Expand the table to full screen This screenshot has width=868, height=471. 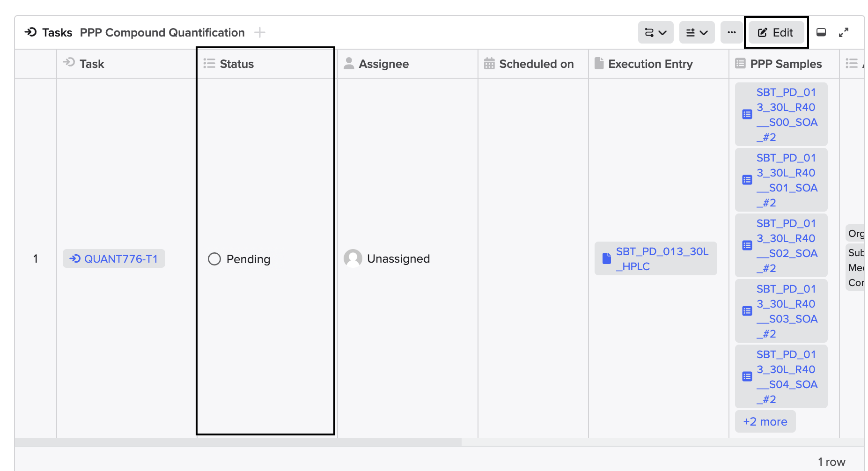[x=844, y=32]
